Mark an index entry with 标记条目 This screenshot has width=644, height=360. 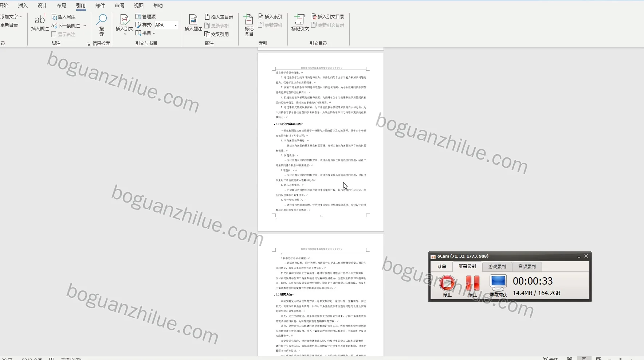[x=249, y=25]
